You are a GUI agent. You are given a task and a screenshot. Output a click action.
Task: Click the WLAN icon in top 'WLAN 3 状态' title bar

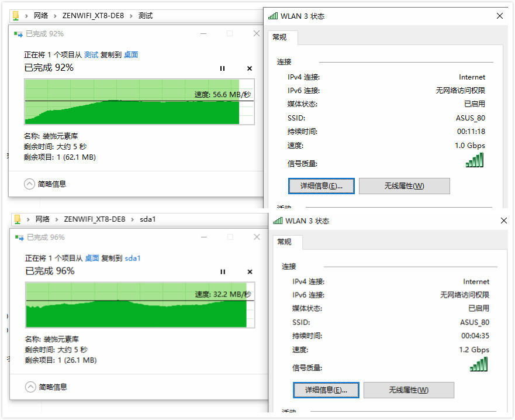coord(272,16)
